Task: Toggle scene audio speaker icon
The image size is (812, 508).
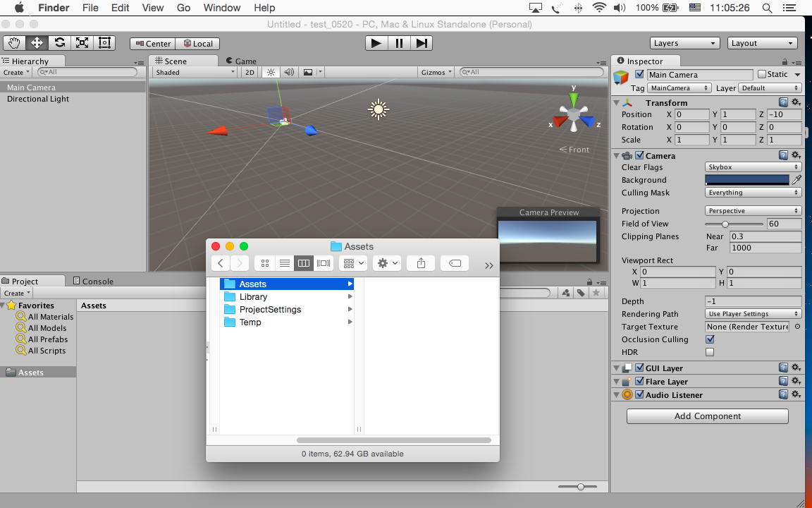Action: [x=289, y=72]
